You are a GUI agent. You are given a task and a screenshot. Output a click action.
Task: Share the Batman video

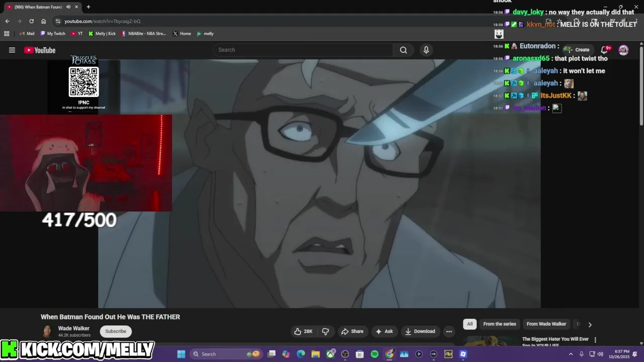pyautogui.click(x=352, y=331)
